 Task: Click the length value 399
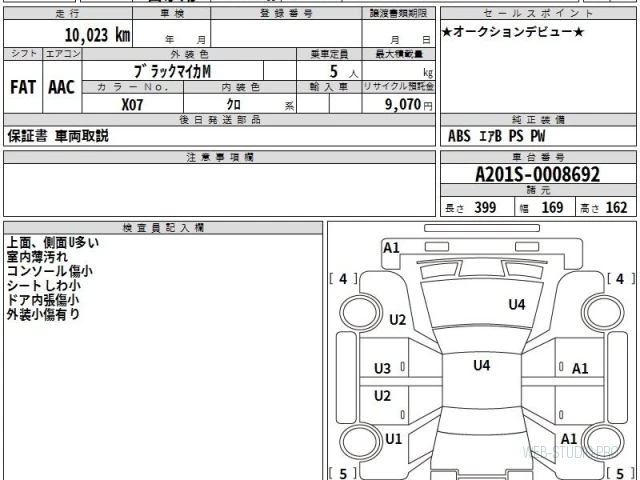click(485, 208)
